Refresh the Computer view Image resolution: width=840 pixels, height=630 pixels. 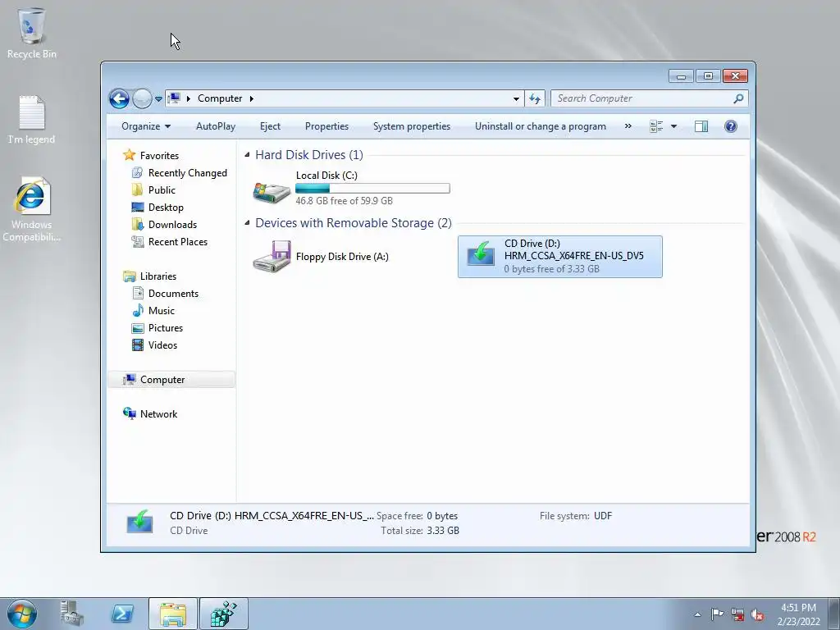(535, 98)
